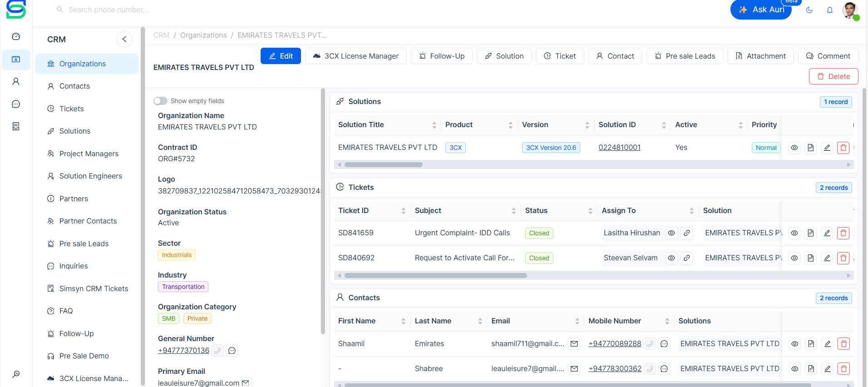Image resolution: width=868 pixels, height=387 pixels.
Task: Delete the EMIRATES TRAVELS solution row
Action: point(843,148)
